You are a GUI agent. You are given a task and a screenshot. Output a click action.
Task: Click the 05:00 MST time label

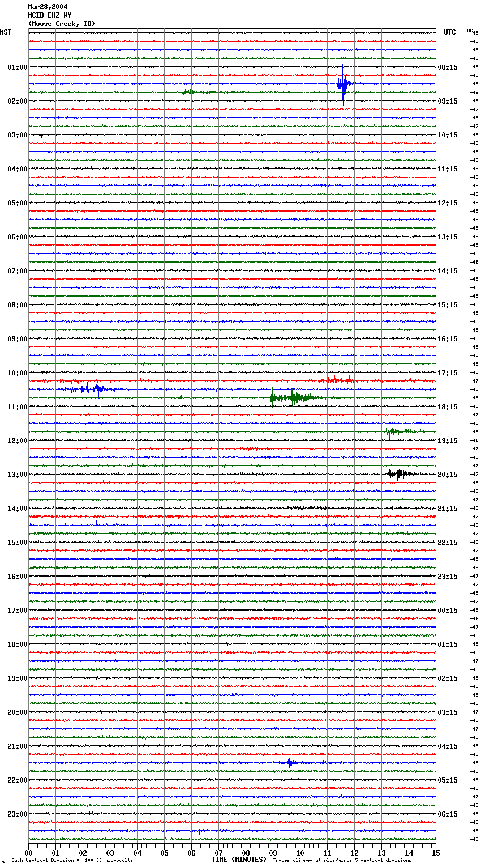pos(18,203)
